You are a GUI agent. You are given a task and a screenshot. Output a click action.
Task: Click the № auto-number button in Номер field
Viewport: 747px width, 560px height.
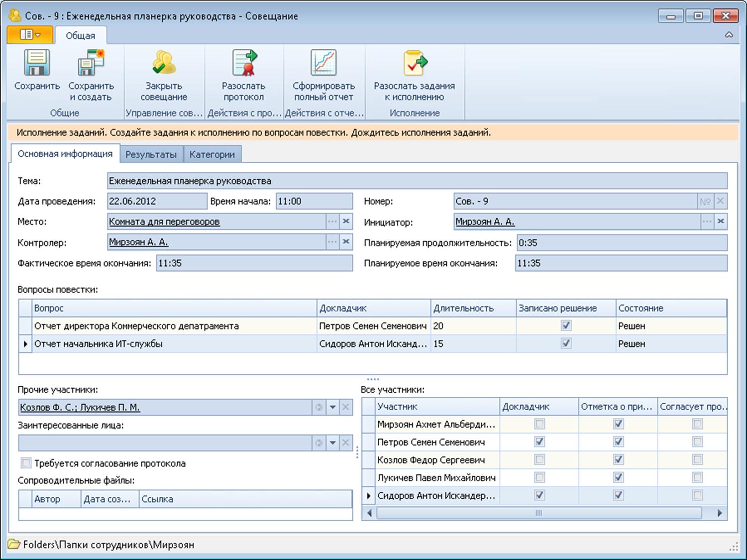[x=705, y=202]
